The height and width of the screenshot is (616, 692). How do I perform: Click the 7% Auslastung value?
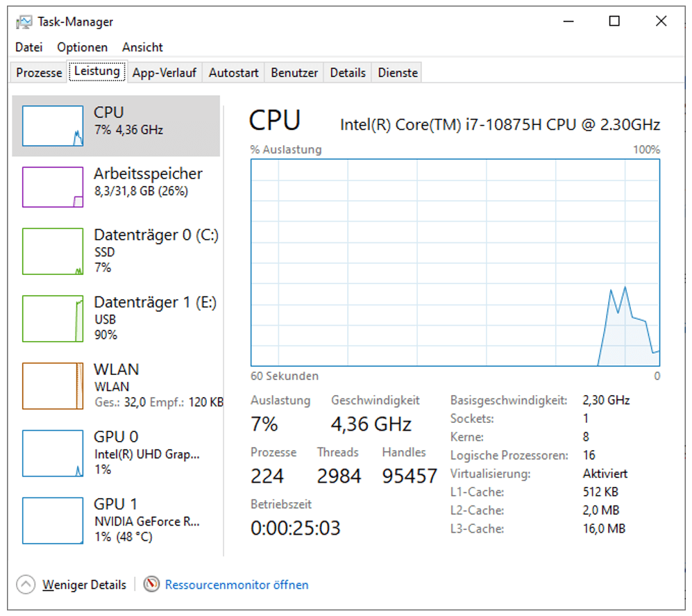coord(264,424)
